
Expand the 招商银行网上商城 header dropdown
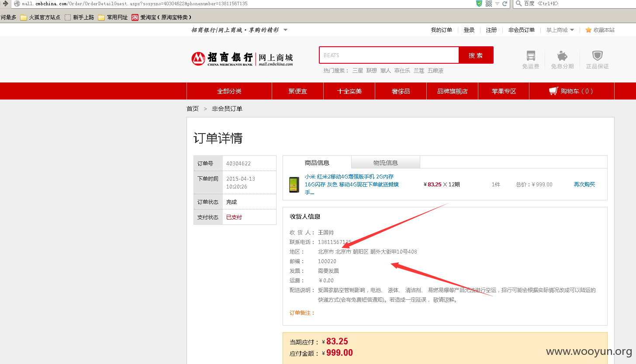point(285,30)
